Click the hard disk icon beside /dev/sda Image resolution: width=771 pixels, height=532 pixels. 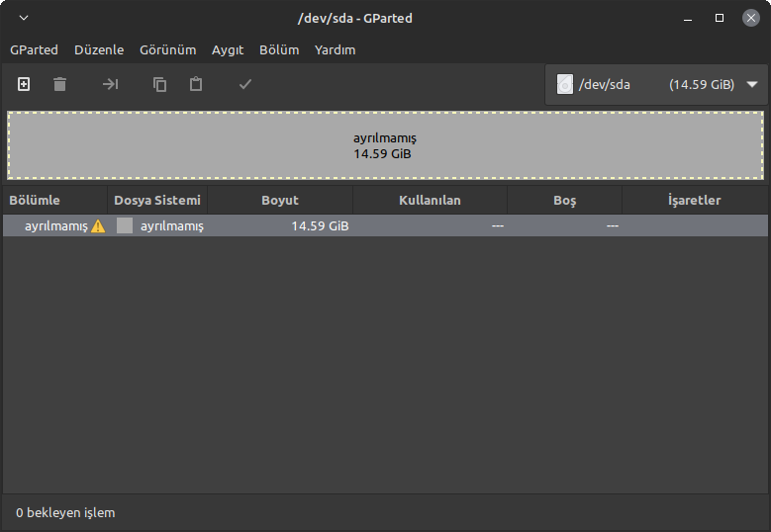pos(565,84)
